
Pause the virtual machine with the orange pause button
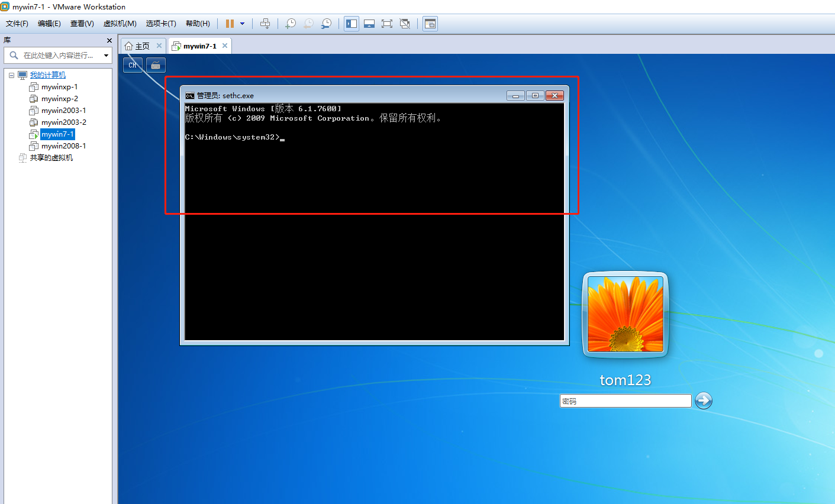230,24
